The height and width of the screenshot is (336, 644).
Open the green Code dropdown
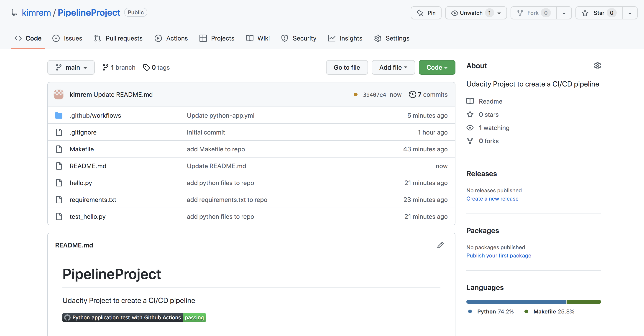pos(437,68)
